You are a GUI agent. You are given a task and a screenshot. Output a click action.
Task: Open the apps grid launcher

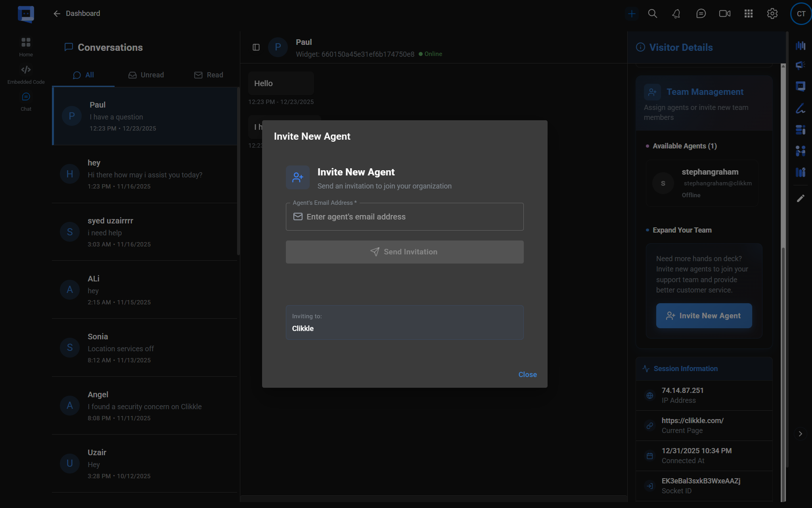click(x=748, y=14)
